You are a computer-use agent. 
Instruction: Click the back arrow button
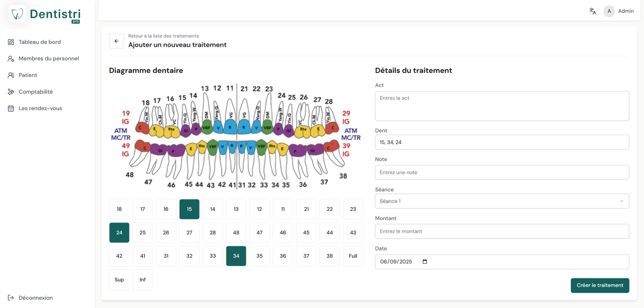[116, 41]
